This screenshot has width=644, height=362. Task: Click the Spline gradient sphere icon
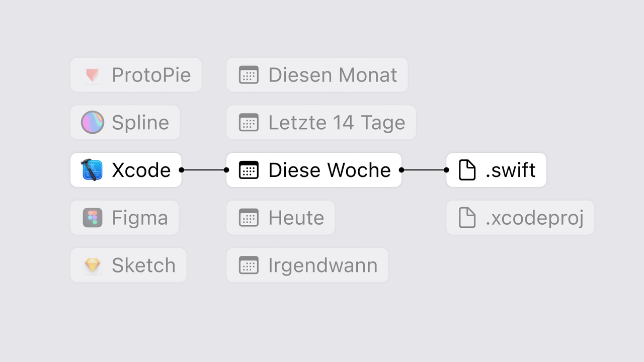coord(93,123)
